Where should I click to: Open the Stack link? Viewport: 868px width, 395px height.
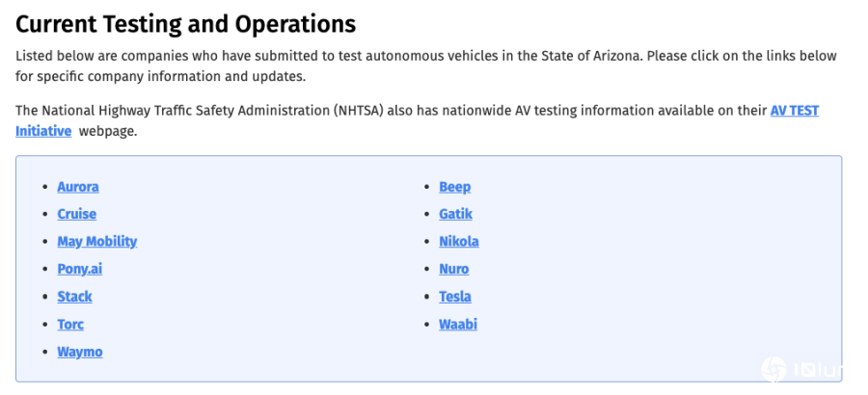[74, 297]
